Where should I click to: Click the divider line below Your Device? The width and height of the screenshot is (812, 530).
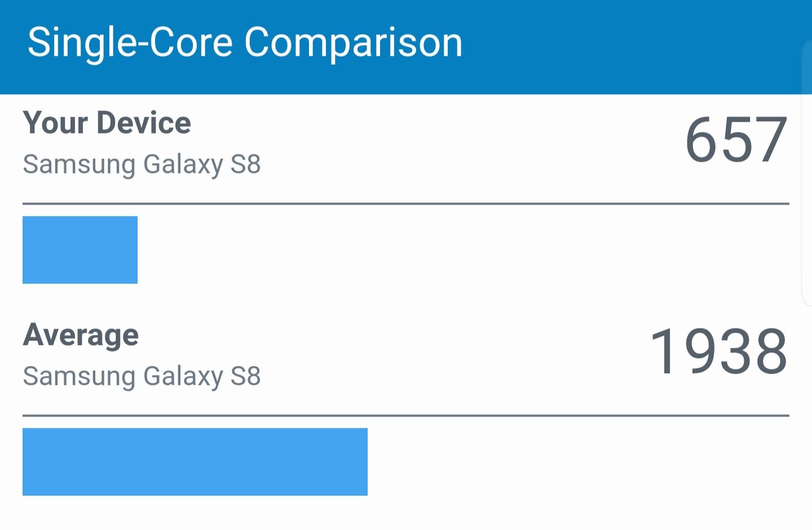pos(406,204)
